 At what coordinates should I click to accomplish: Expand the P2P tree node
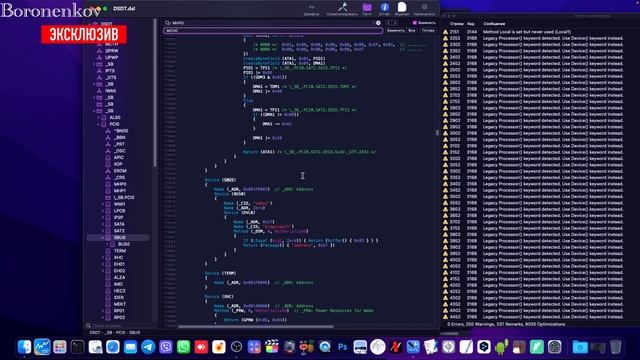[x=103, y=218]
